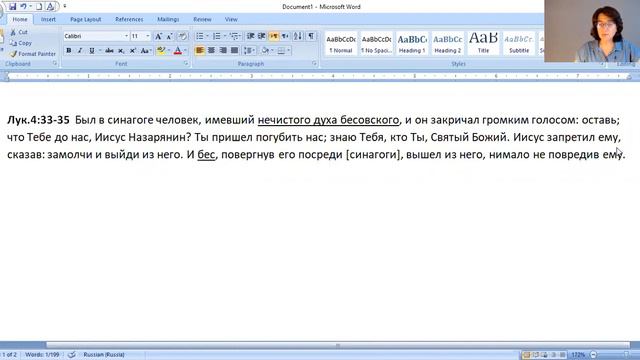Open the line spacing menu
The height and width of the screenshot is (360, 640).
(249, 51)
